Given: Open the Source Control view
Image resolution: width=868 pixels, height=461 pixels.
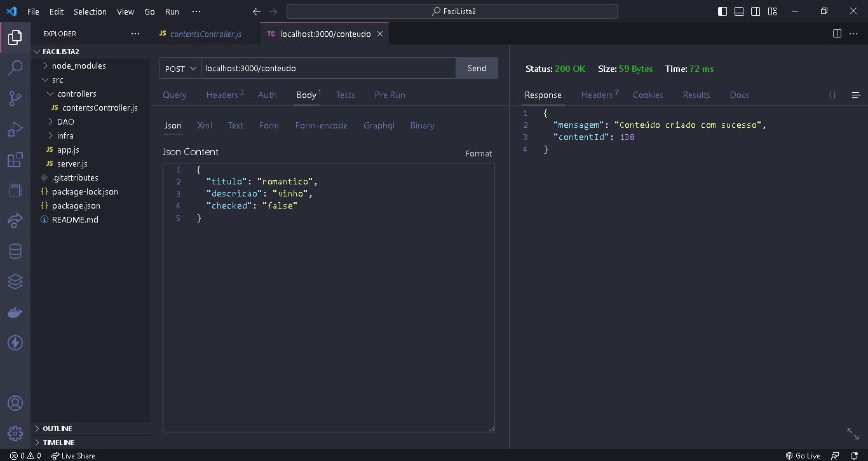Looking at the screenshot, I should pyautogui.click(x=15, y=99).
